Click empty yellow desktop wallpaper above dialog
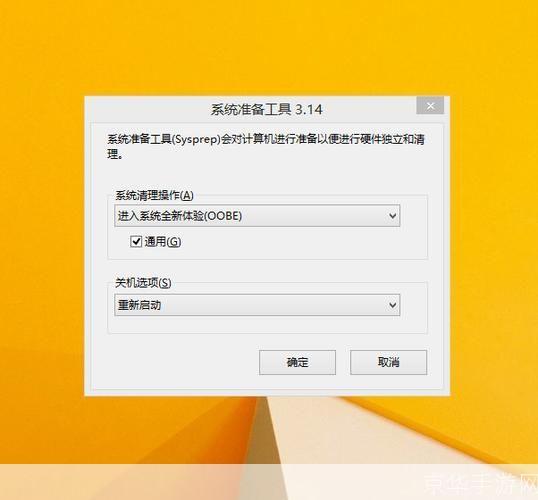Image resolution: width=538 pixels, height=500 pixels. [x=268, y=48]
